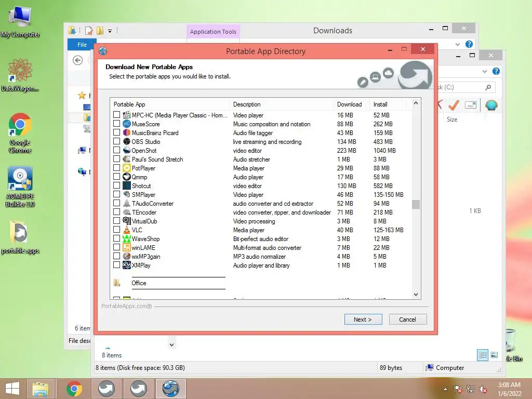The width and height of the screenshot is (532, 399).
Task: Click the back arrow in Downloads window
Action: pos(78,60)
